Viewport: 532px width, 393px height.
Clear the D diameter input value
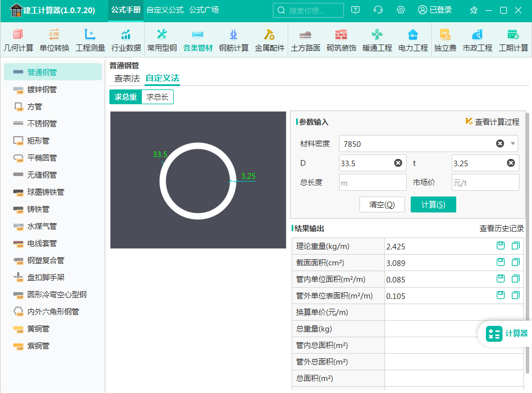[398, 163]
